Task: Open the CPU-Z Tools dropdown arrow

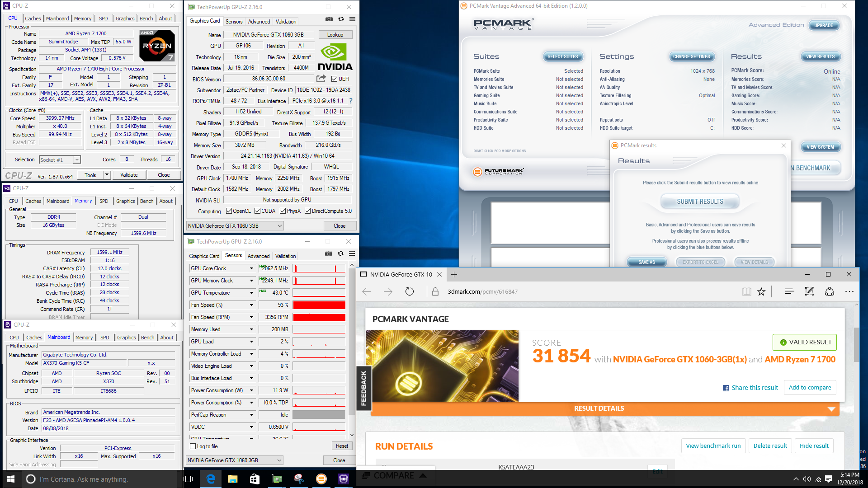Action: point(107,175)
